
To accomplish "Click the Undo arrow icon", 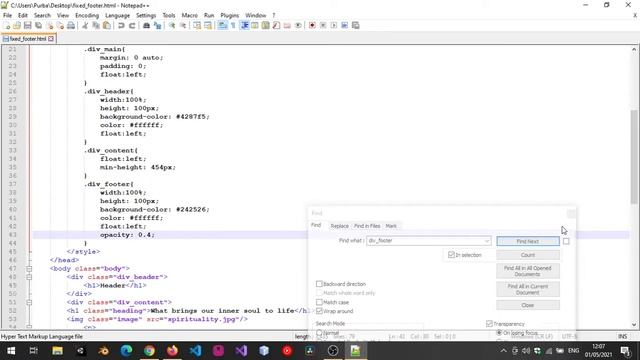I will (121, 25).
